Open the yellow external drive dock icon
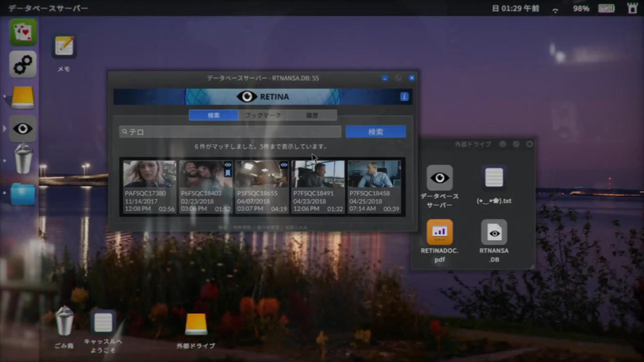Image resolution: width=644 pixels, height=362 pixels. point(23,97)
